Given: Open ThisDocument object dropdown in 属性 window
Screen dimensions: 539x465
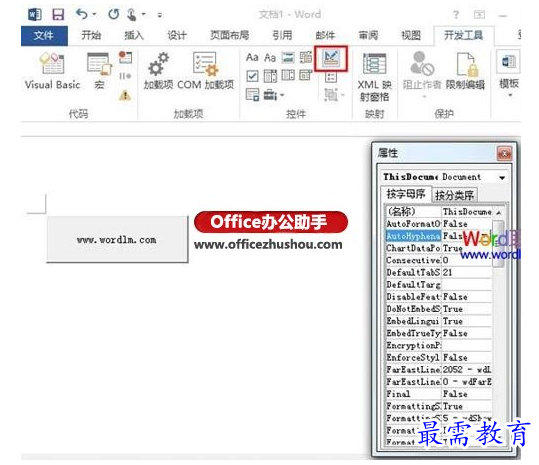Looking at the screenshot, I should pyautogui.click(x=502, y=178).
